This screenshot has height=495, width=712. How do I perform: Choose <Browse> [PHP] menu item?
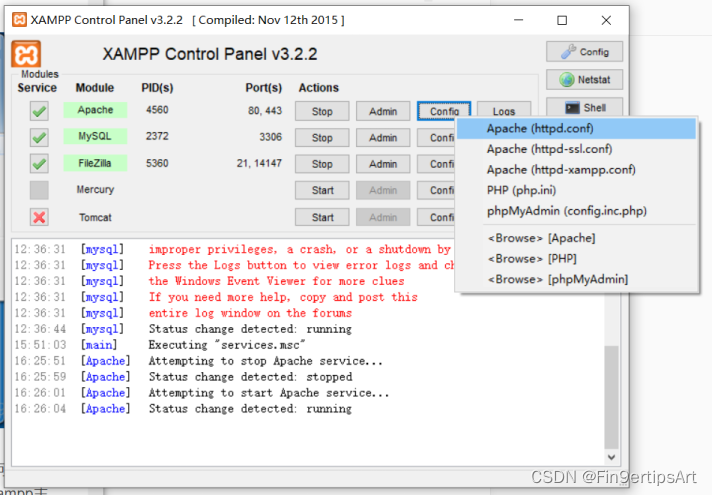tap(576, 258)
